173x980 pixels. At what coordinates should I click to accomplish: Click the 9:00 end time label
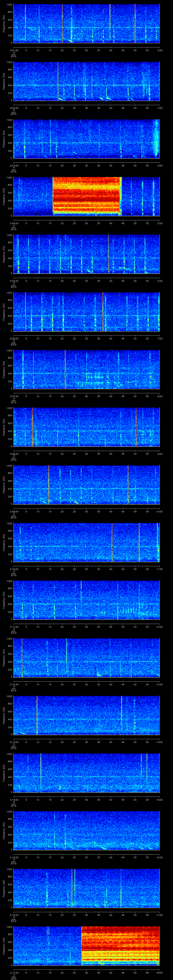160,454
